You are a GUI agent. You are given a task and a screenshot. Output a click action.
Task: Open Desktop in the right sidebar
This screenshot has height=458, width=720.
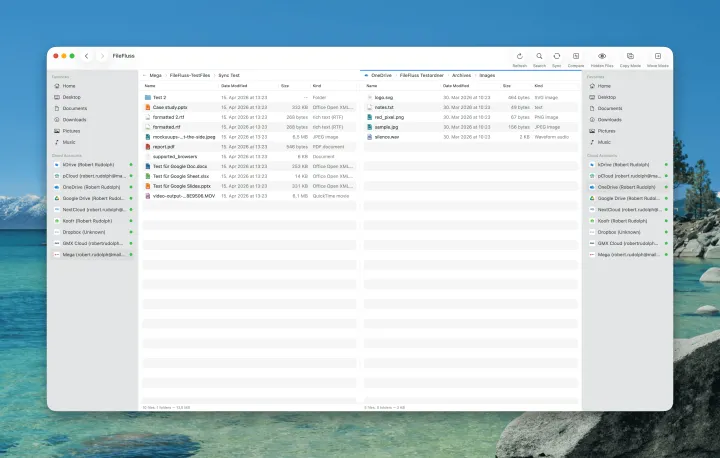(628, 97)
